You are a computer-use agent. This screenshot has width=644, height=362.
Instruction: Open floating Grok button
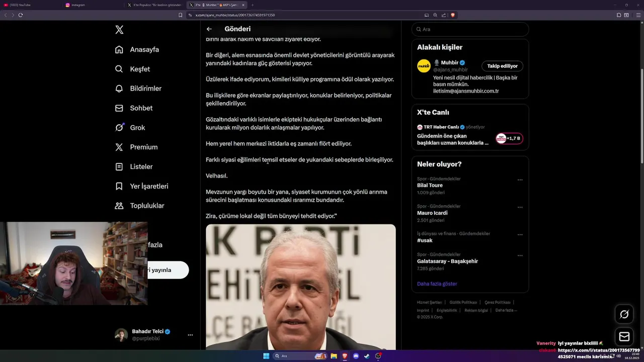click(624, 314)
